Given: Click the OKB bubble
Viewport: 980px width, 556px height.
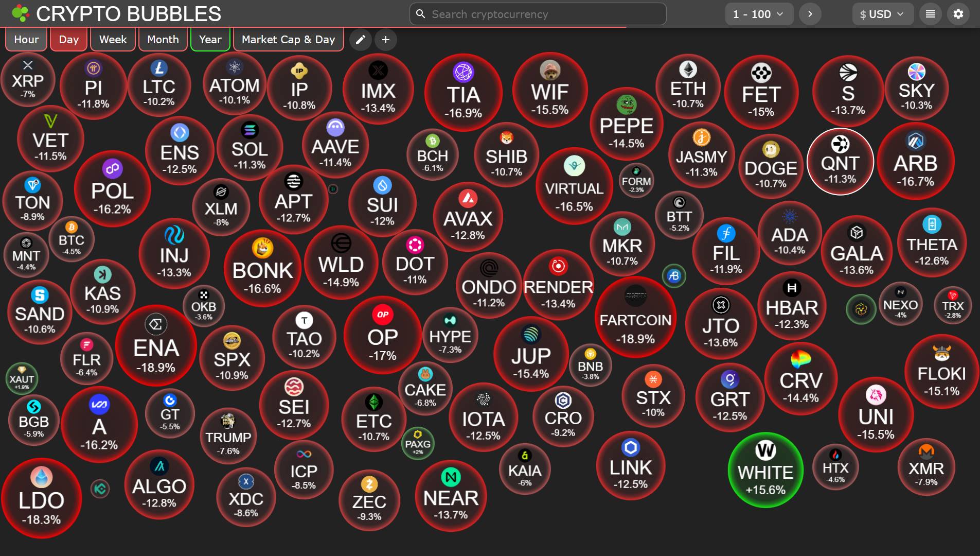Looking at the screenshot, I should click(204, 306).
